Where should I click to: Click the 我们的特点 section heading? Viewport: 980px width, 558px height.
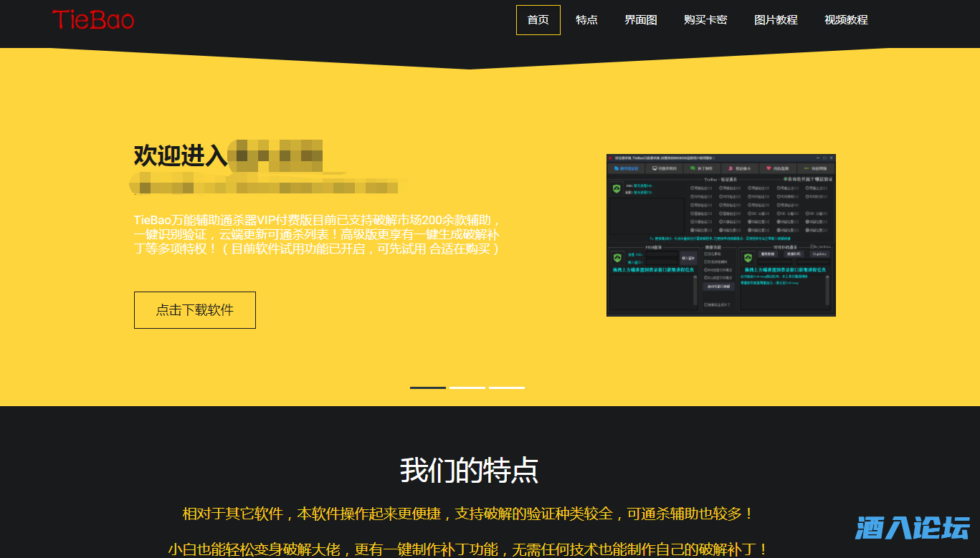point(469,470)
